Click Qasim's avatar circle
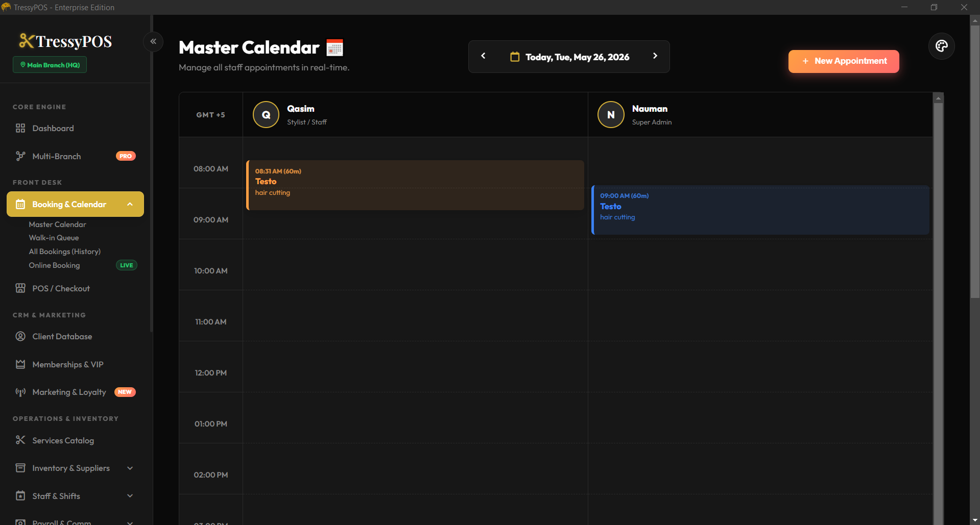This screenshot has height=525, width=980. [x=266, y=115]
